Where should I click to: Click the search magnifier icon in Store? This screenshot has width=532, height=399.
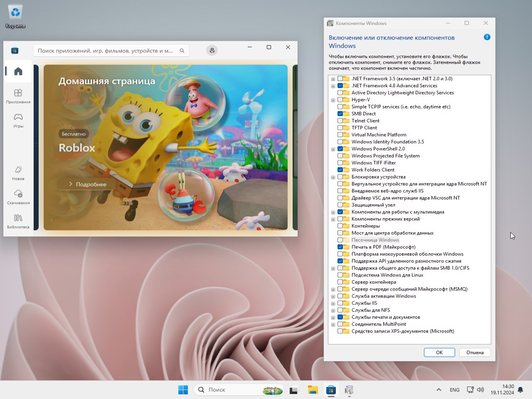[182, 51]
